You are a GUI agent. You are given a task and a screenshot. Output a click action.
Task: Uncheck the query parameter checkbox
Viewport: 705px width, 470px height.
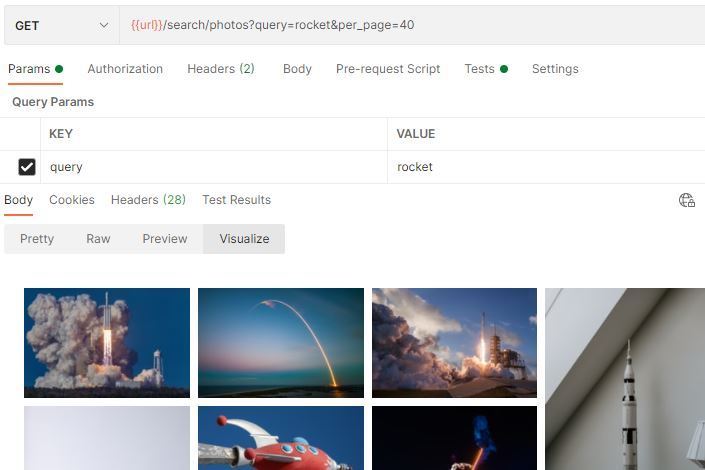pos(27,167)
